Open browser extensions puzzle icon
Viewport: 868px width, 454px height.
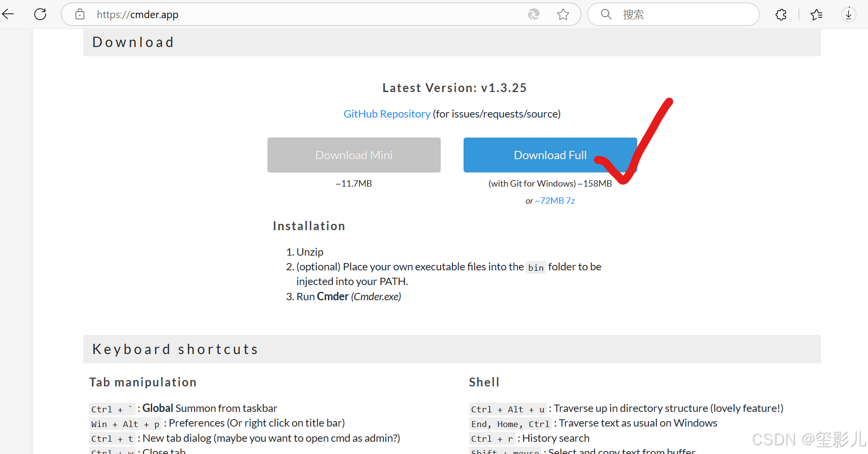click(781, 15)
